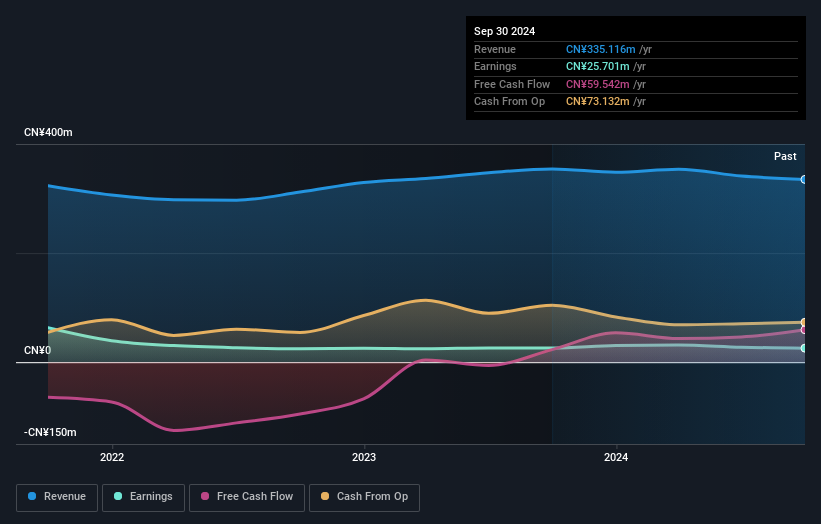Image resolution: width=821 pixels, height=524 pixels.
Task: Click the pink Free Cash Flow end-point marker
Action: 804,330
